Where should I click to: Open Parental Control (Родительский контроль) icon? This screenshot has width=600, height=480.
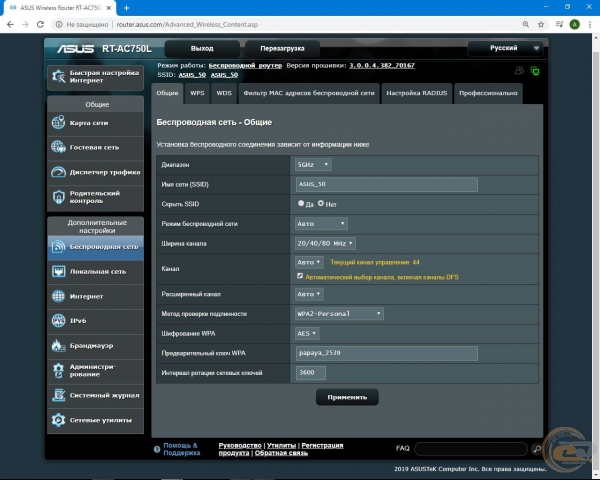59,197
